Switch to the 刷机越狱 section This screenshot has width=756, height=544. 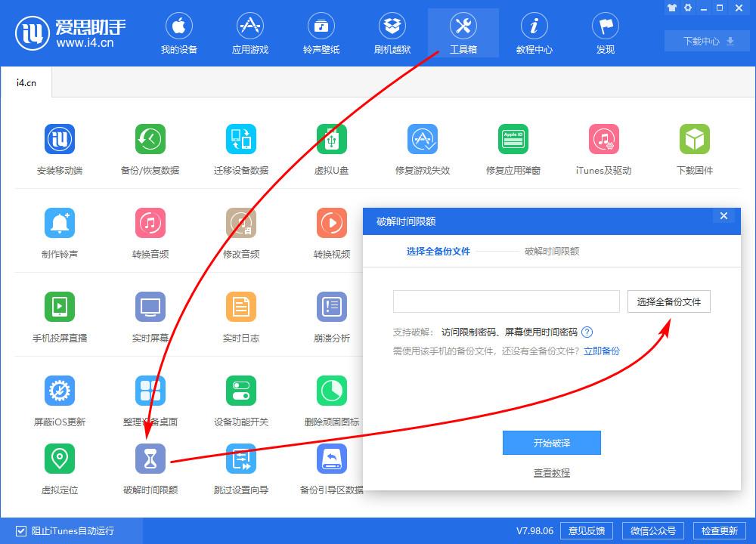point(392,32)
